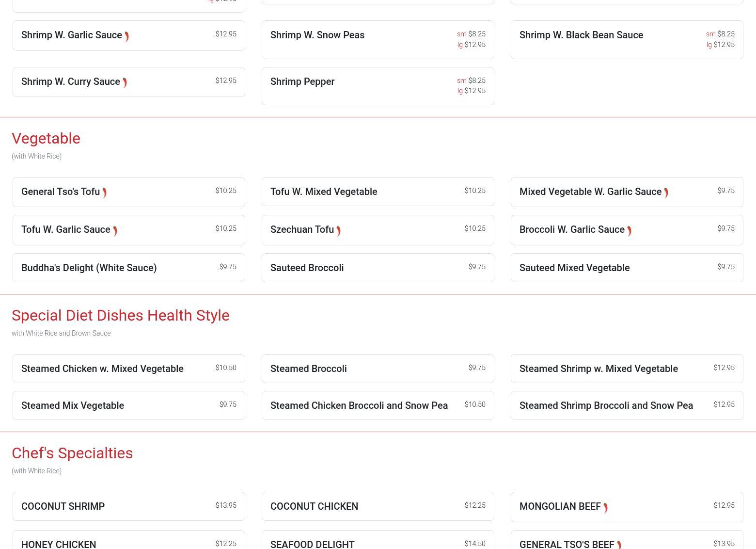Click the chili icon beside Shrimp W. Garlic Sauce

[x=126, y=36]
